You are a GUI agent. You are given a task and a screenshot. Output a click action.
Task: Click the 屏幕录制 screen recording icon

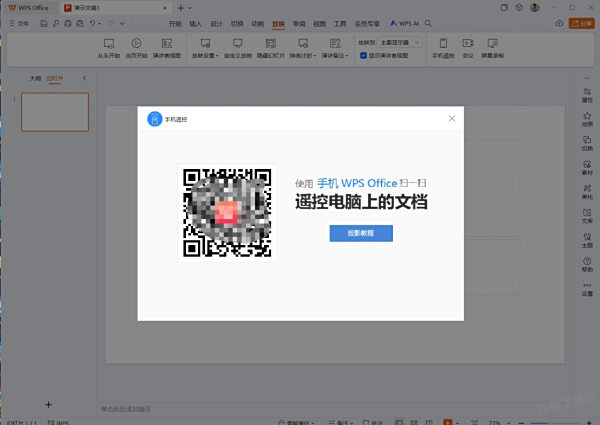[x=492, y=43]
